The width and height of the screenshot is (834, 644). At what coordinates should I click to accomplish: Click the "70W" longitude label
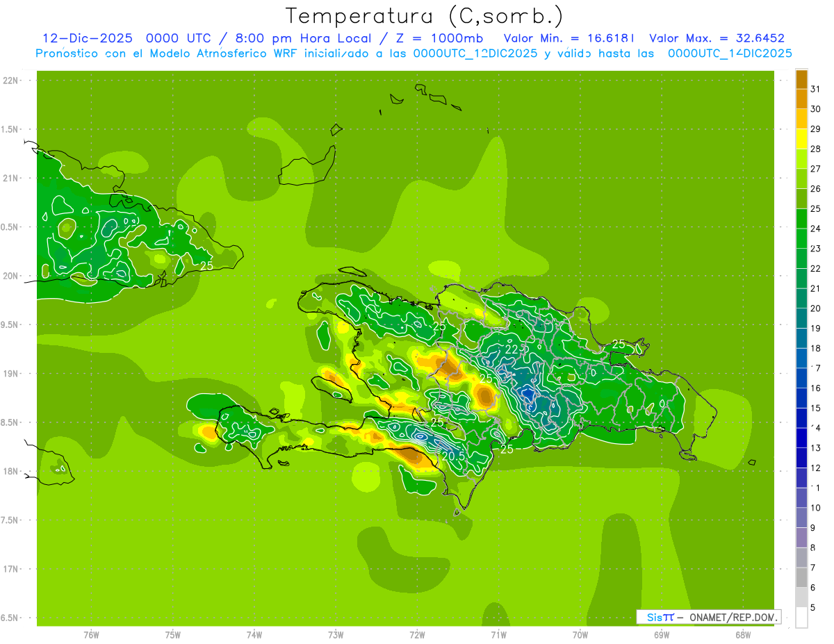(x=580, y=635)
